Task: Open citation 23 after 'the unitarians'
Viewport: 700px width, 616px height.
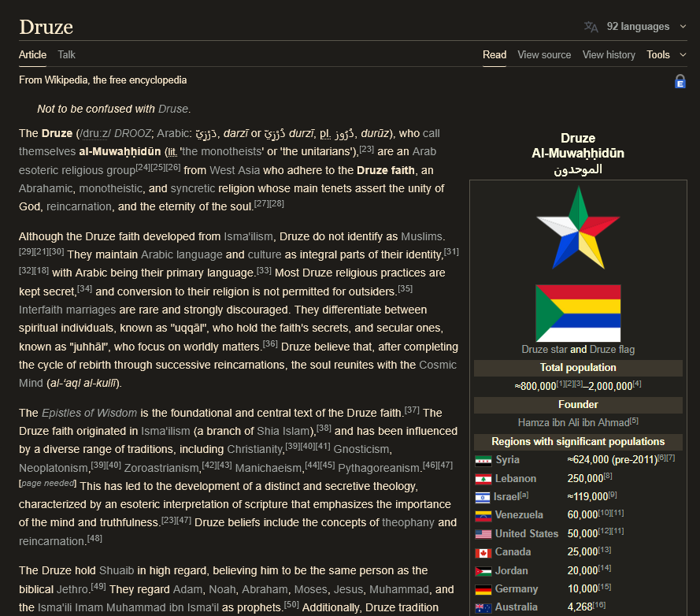Action: tap(366, 149)
